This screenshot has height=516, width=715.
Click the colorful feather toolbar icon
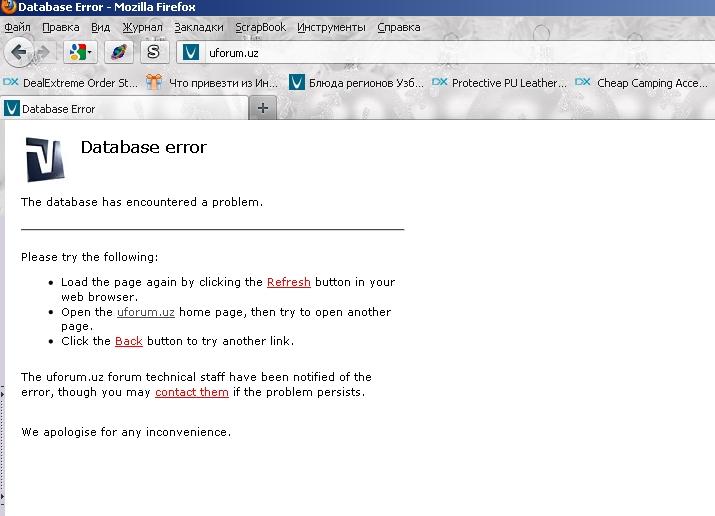click(118, 51)
